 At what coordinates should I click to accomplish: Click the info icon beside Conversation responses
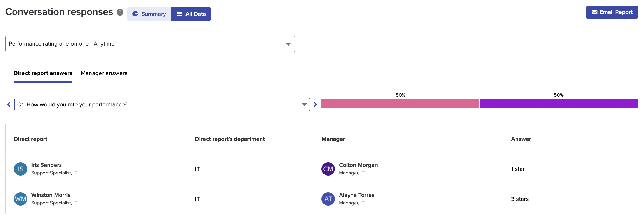click(120, 12)
